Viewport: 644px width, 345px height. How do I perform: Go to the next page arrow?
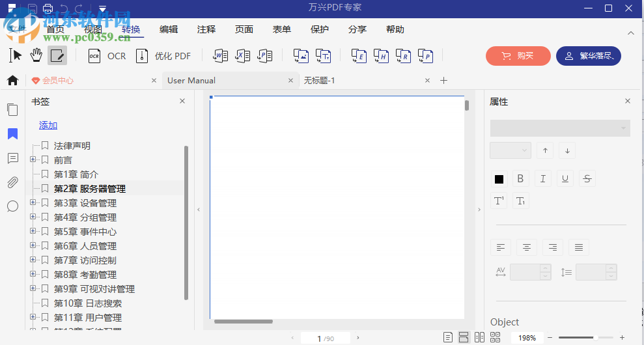[357, 338]
